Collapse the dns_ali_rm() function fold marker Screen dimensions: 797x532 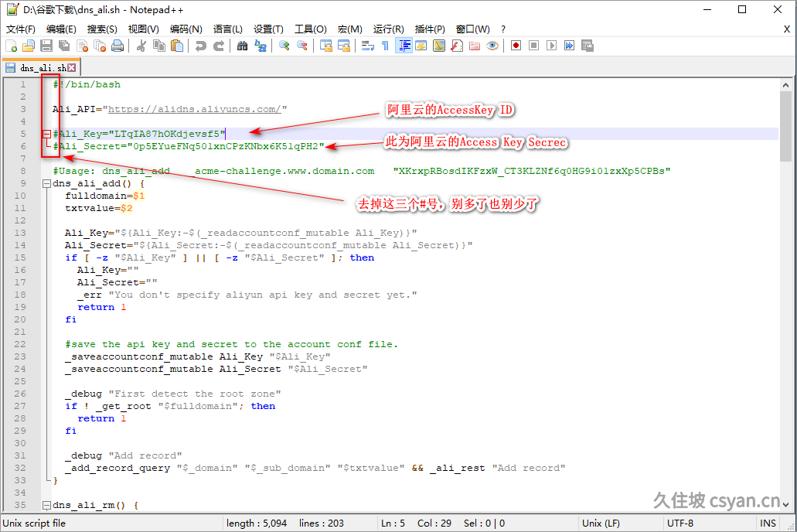46,506
